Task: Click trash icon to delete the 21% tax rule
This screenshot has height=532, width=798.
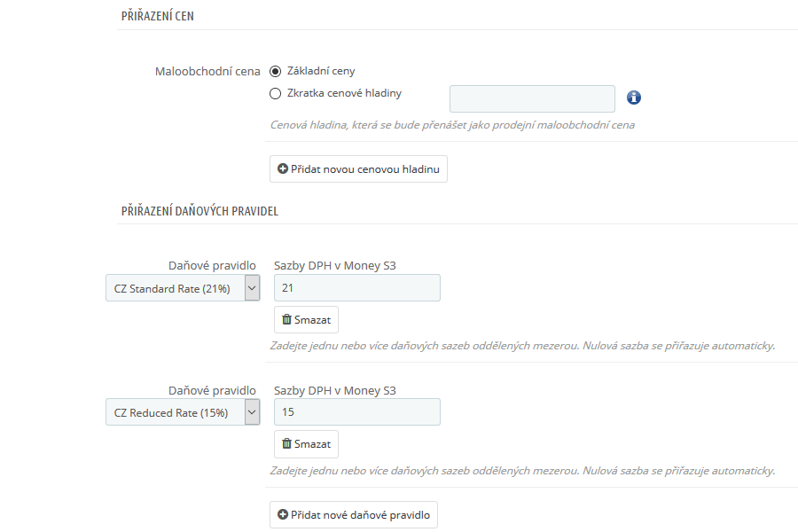Action: [287, 319]
